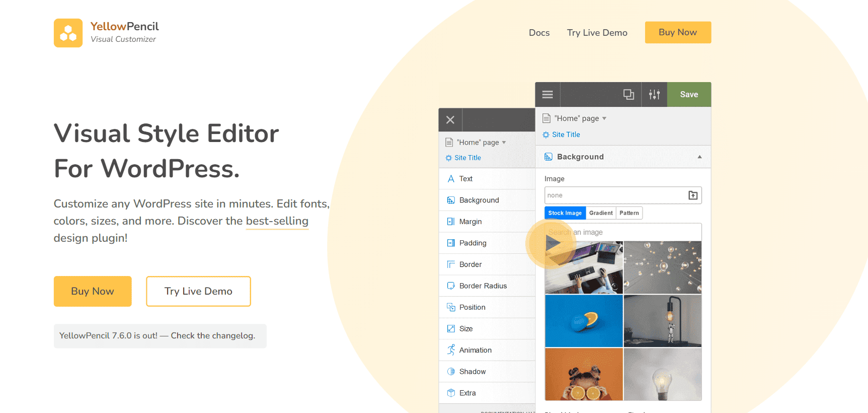Open the Shadow property row
The image size is (868, 413).
[487, 371]
